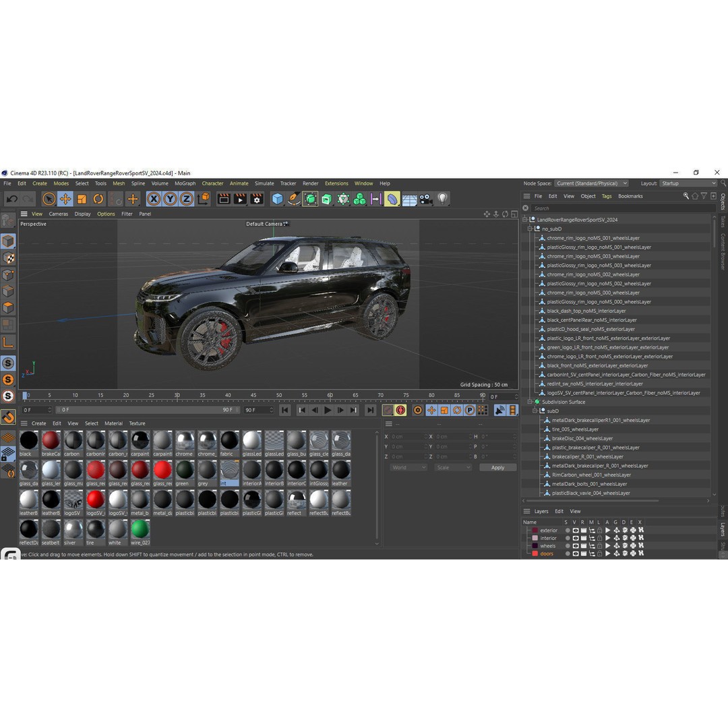
Task: Activate the Move tool in the toolbar
Action: click(65, 199)
